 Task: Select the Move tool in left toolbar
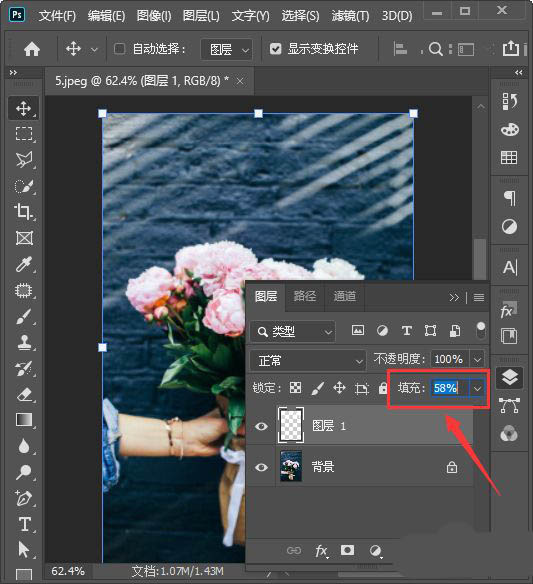[24, 108]
